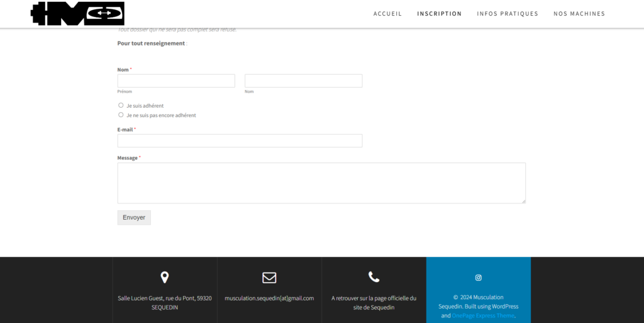
Task: Open NOS MACHINES in navigation
Action: tap(579, 14)
